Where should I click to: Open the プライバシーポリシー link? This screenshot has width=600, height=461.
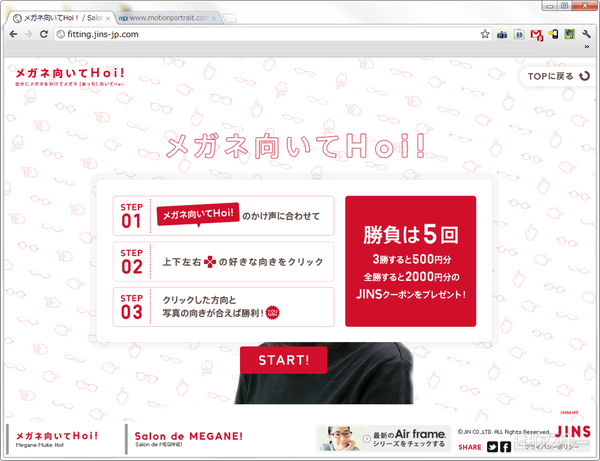tap(551, 447)
